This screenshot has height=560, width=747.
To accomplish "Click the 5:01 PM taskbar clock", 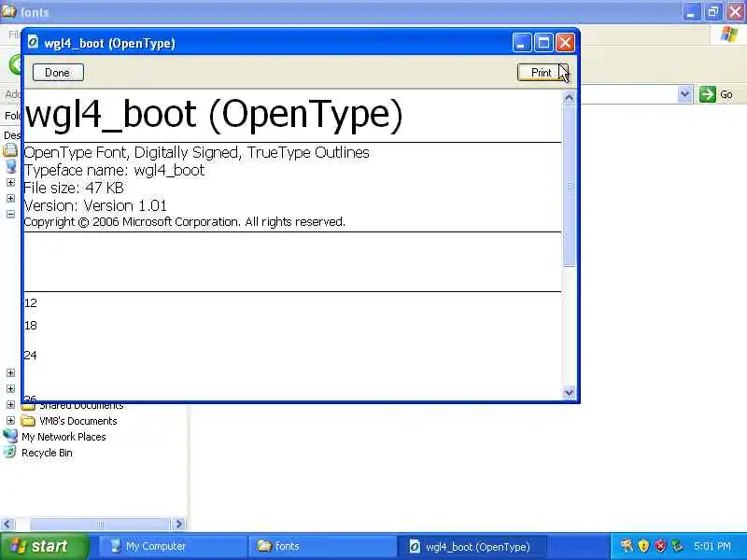I will pyautogui.click(x=712, y=546).
